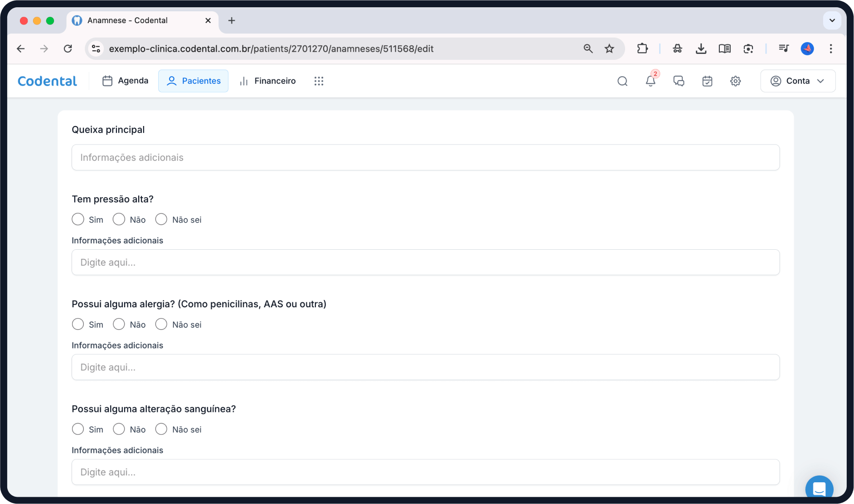Open the support chat bubble widget
Screen dimensions: 854x504
pyautogui.click(x=819, y=489)
